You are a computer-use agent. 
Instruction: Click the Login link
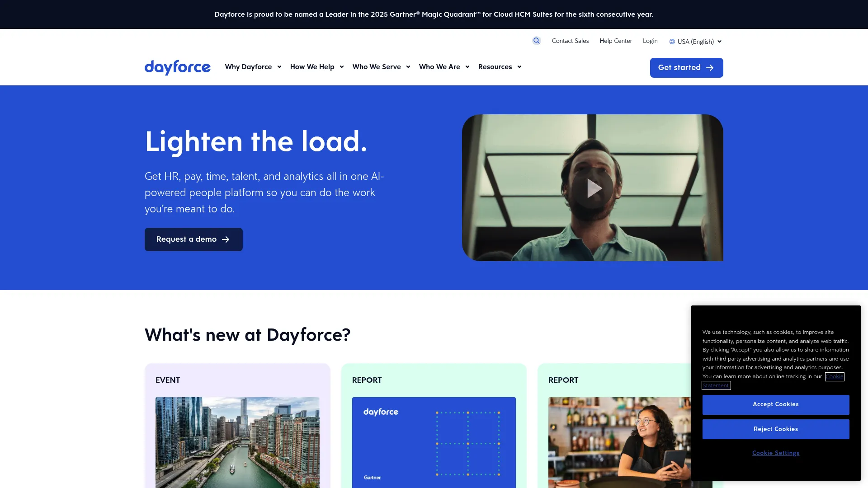650,41
